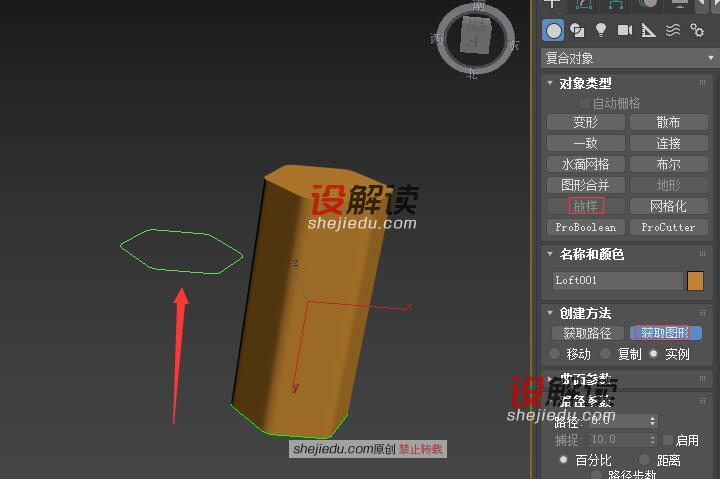Switch to the Modify panel tab
This screenshot has height=479, width=720.
pos(583,4)
